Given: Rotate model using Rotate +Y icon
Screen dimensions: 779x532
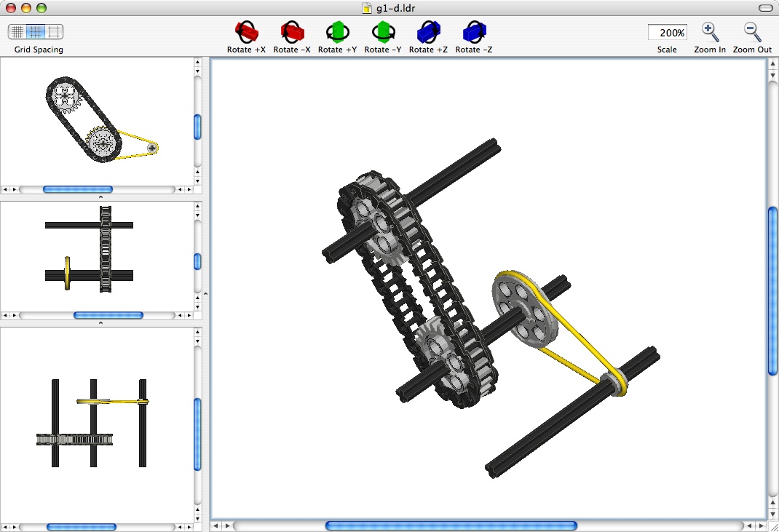Looking at the screenshot, I should click(337, 32).
